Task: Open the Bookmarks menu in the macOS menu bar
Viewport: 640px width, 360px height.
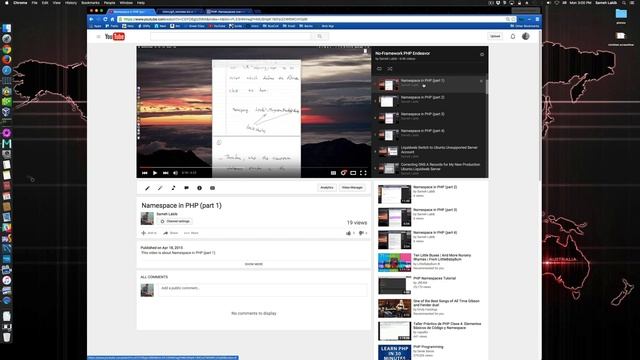Action: pos(90,2)
